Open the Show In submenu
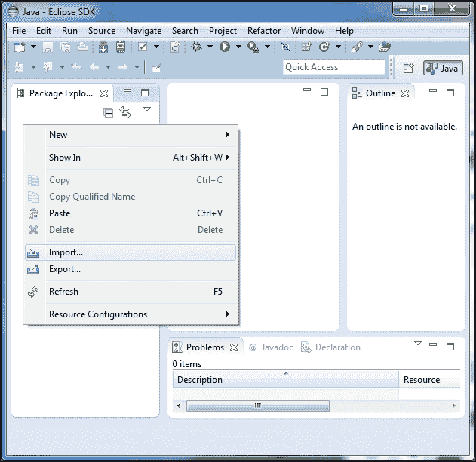 131,157
